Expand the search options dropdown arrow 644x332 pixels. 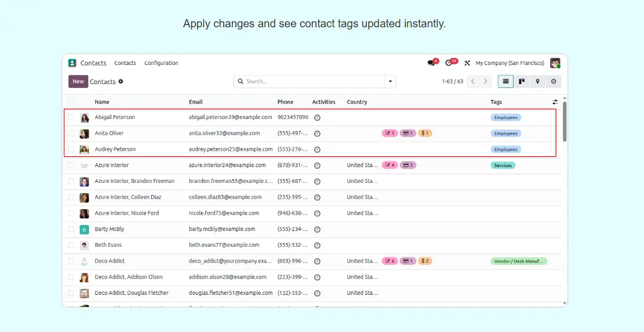(390, 81)
